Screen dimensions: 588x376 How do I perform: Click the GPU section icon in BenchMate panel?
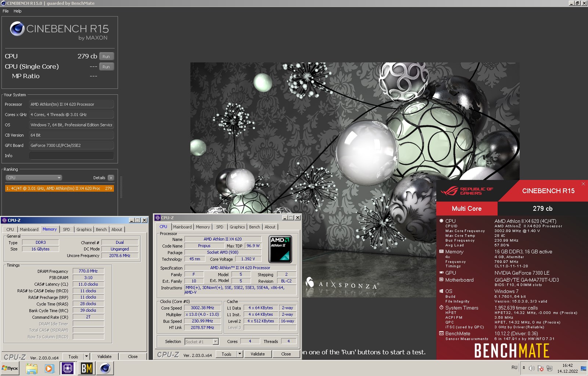pyautogui.click(x=441, y=273)
